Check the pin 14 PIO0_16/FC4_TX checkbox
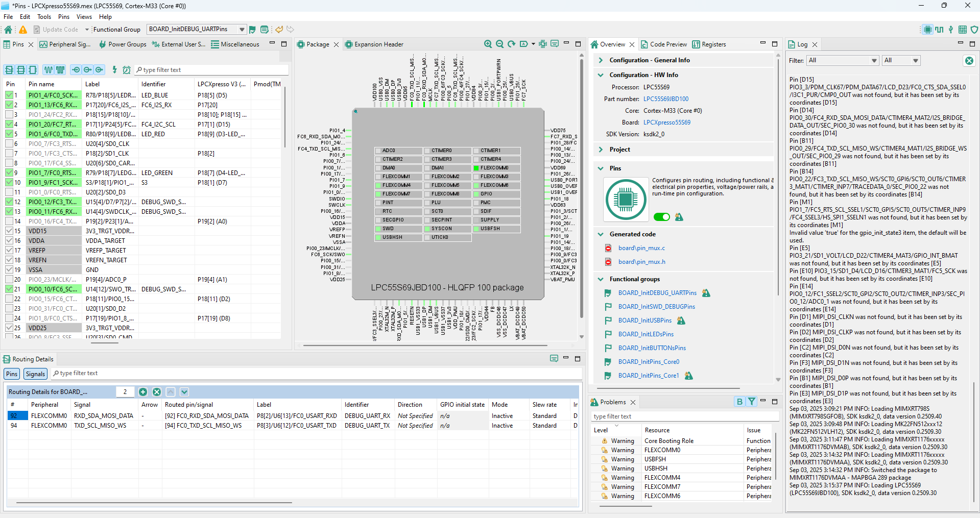980x518 pixels. (9, 221)
